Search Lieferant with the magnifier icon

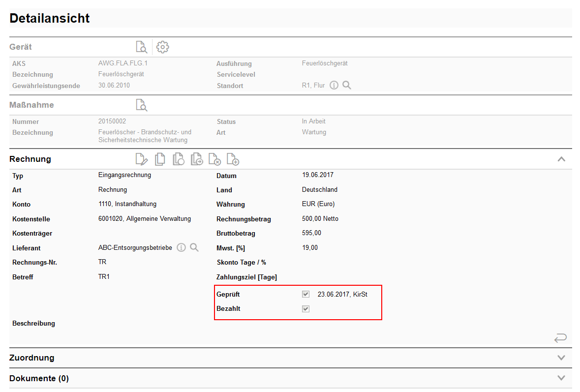click(x=194, y=248)
